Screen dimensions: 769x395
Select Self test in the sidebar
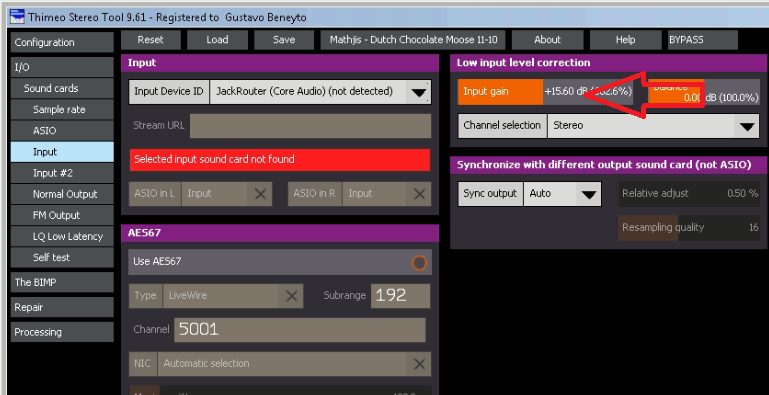click(62, 257)
